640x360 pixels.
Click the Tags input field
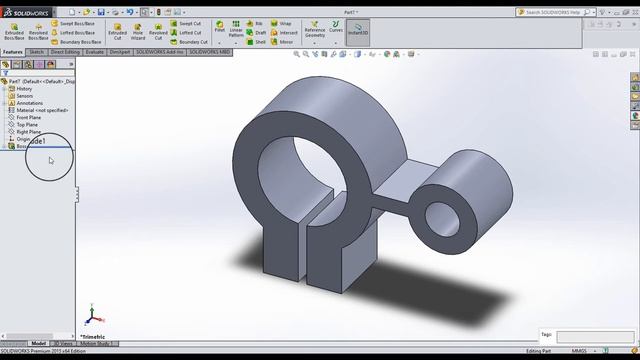[596, 336]
